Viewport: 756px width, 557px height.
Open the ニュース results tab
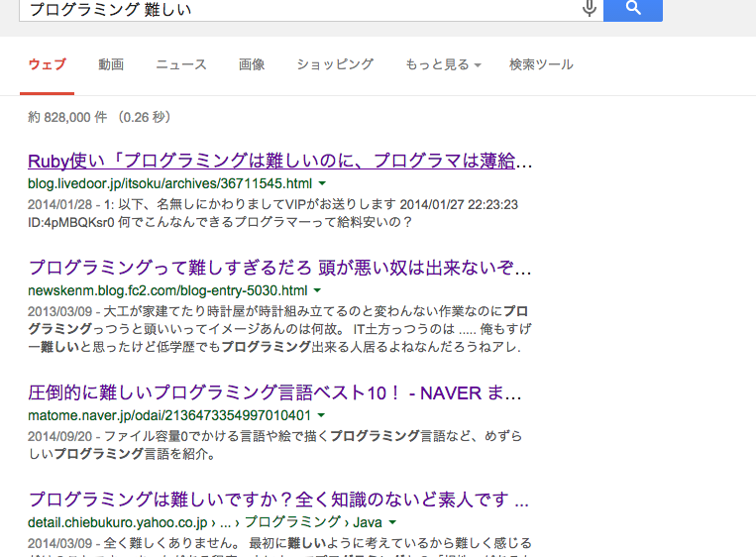coord(181,64)
